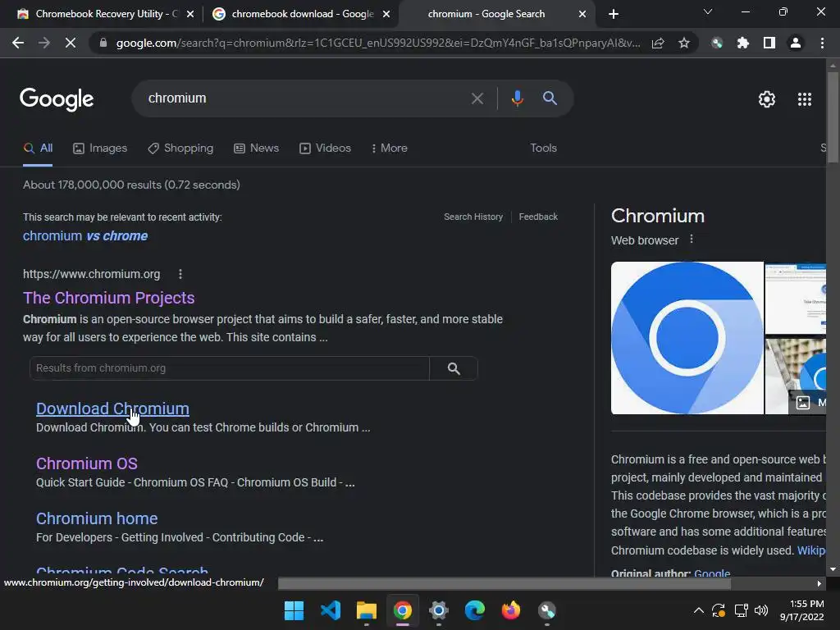The height and width of the screenshot is (630, 840).
Task: Open Microsoft Edge from taskbar
Action: click(x=475, y=610)
